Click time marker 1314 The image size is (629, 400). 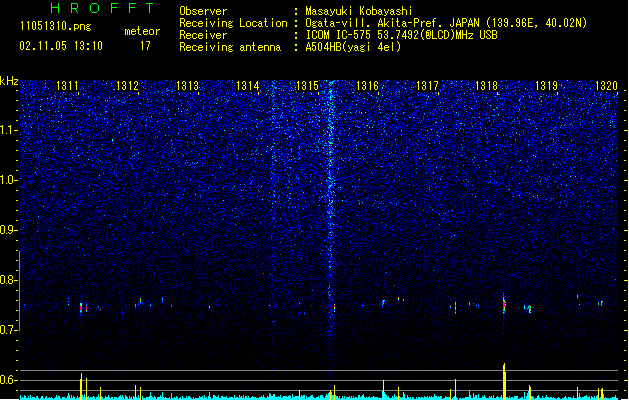tap(248, 86)
